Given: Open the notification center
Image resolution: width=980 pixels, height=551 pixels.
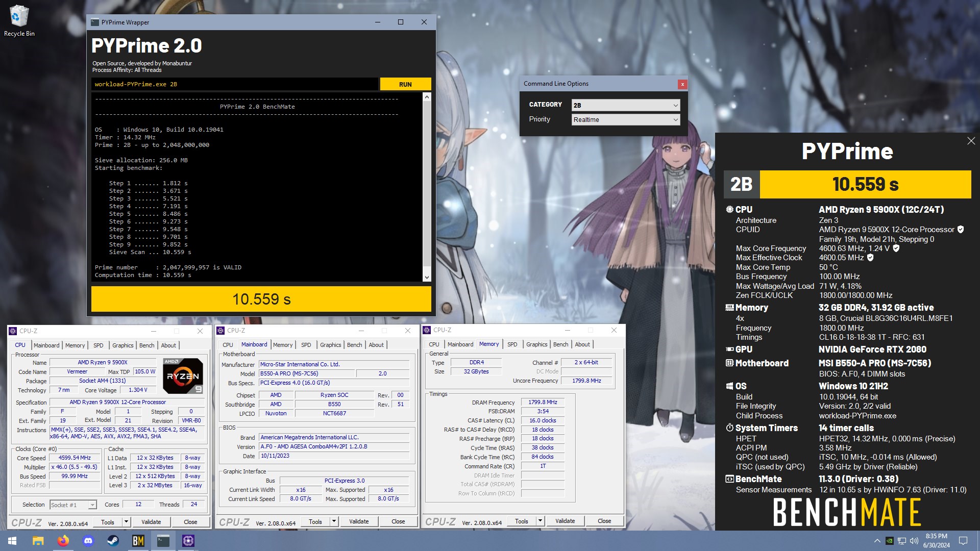Looking at the screenshot, I should pyautogui.click(x=963, y=541).
